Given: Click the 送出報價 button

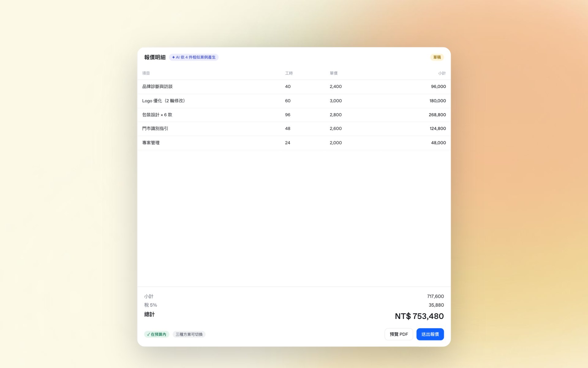Looking at the screenshot, I should tap(430, 334).
